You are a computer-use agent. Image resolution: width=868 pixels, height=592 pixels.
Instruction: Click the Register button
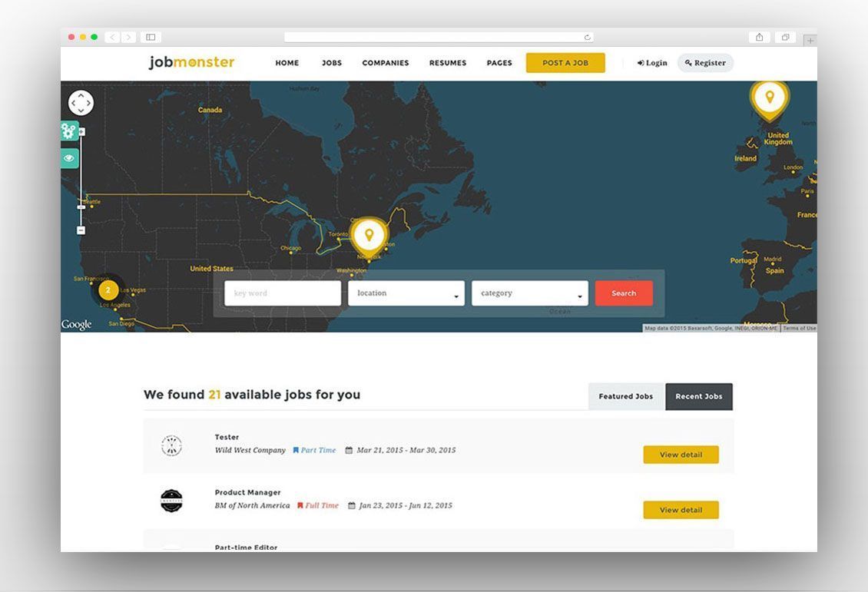[x=705, y=63]
